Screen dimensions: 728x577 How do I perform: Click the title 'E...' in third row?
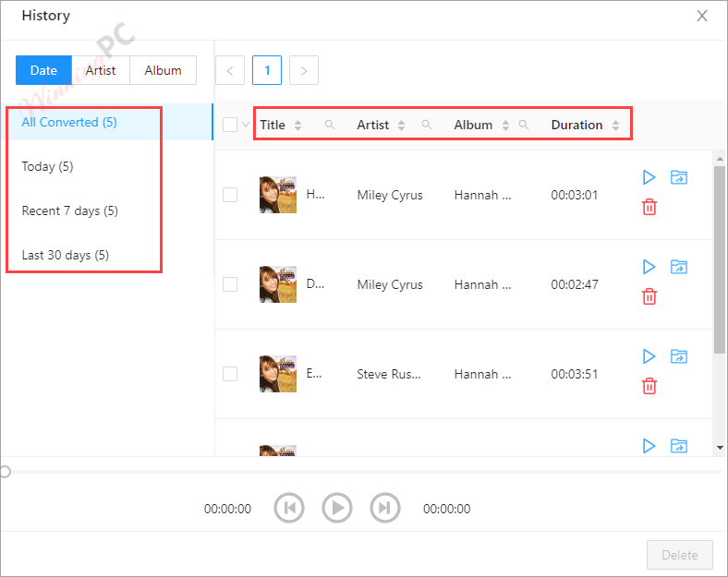click(x=314, y=374)
